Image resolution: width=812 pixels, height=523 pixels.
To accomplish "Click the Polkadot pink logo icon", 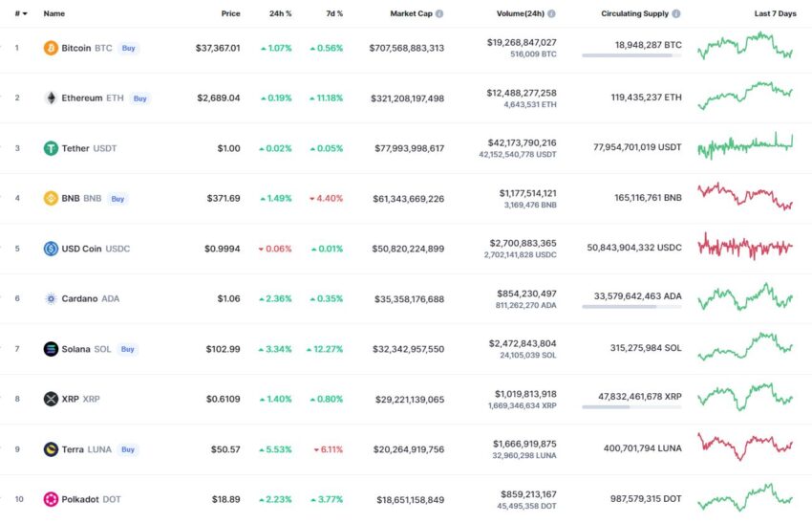I will (51, 499).
